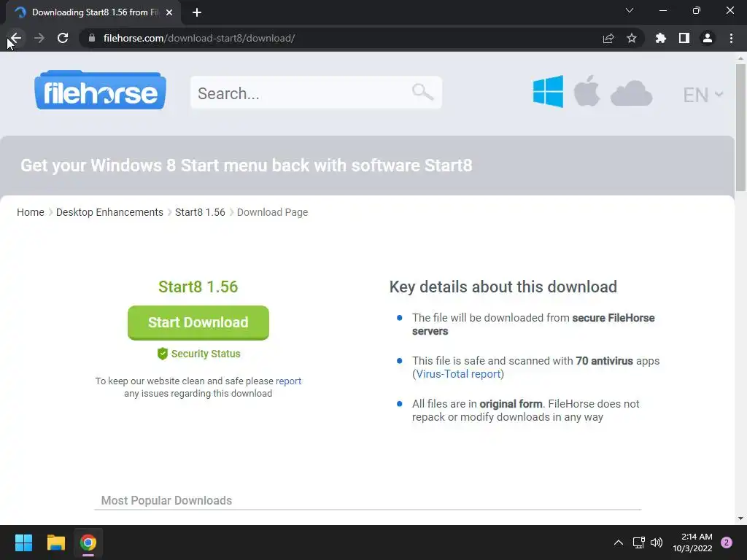Click the FileHorse logo

point(100,90)
